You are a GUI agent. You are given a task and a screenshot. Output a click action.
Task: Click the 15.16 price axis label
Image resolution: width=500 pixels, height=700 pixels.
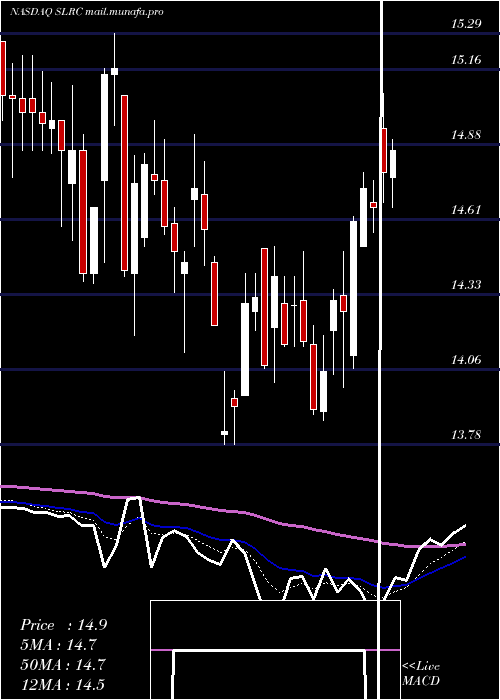[x=466, y=60]
